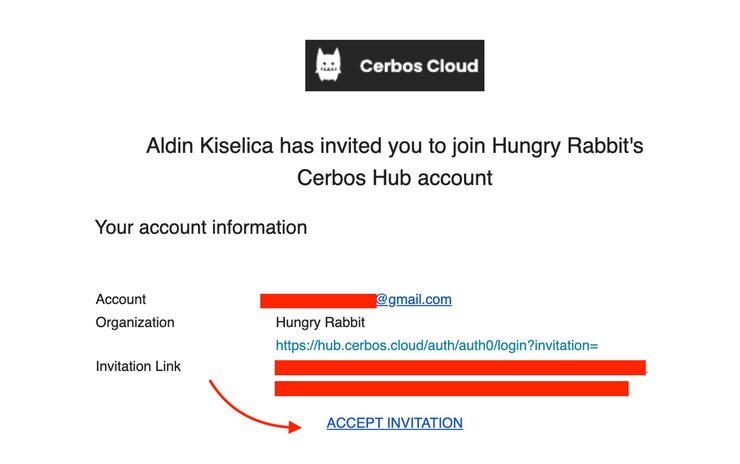Open the hub.cerbos.cloud invitation URL

pos(437,346)
